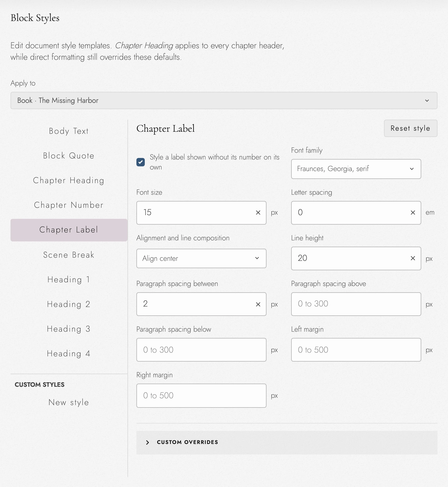Open the Font family dropdown

[x=356, y=169]
